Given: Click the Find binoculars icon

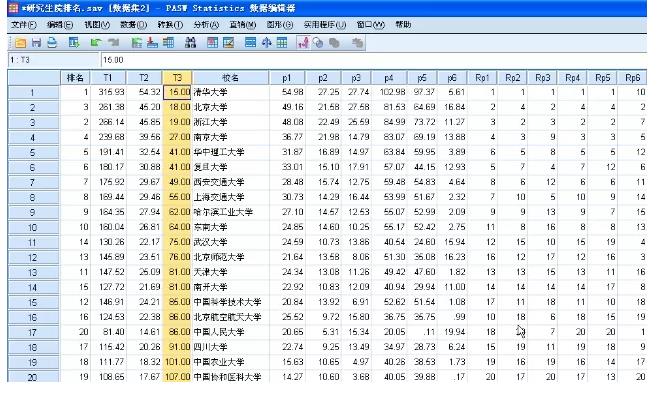Looking at the screenshot, I should click(191, 43).
